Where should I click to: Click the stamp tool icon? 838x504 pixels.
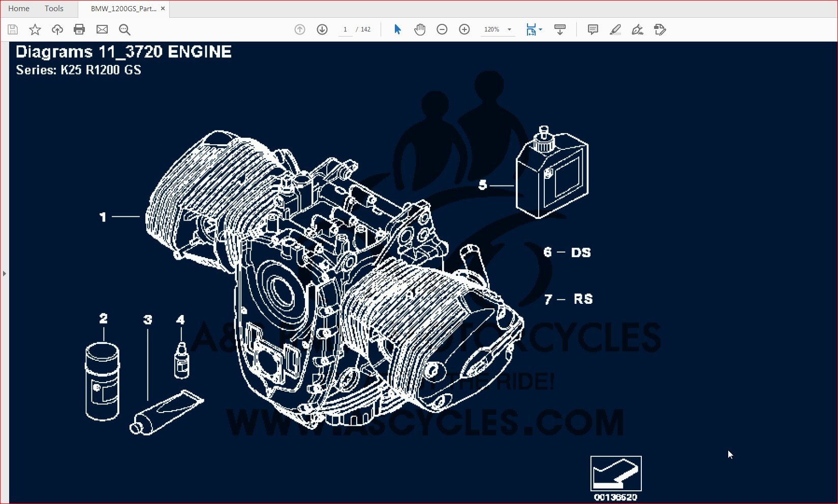point(660,29)
